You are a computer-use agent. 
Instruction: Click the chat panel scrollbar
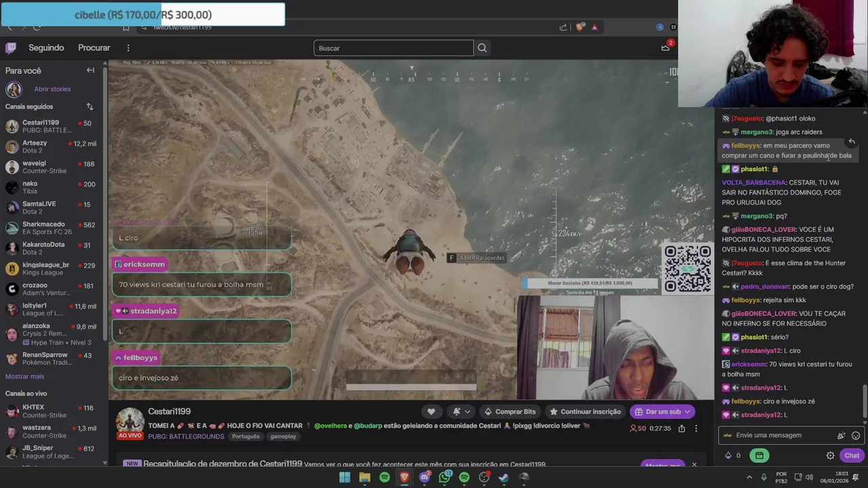(864, 400)
